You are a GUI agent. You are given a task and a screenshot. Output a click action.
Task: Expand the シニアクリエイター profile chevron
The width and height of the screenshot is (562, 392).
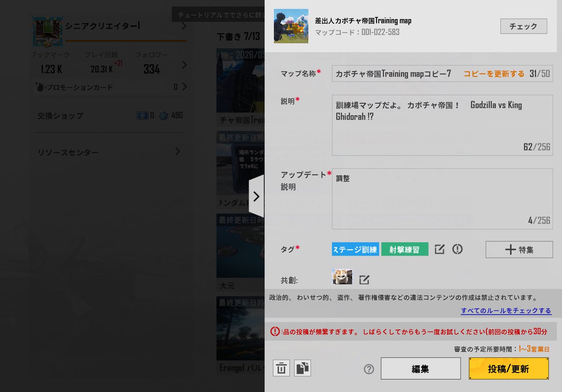184,26
